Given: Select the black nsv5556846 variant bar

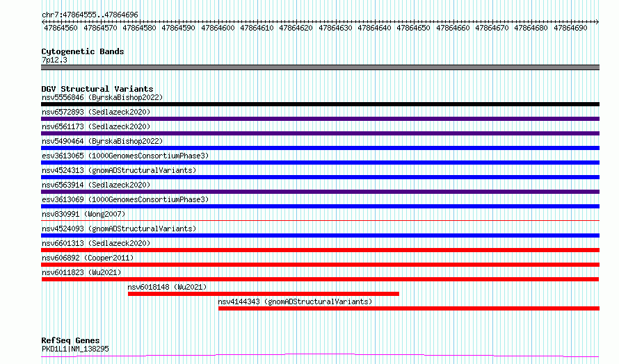Looking at the screenshot, I should [320, 104].
